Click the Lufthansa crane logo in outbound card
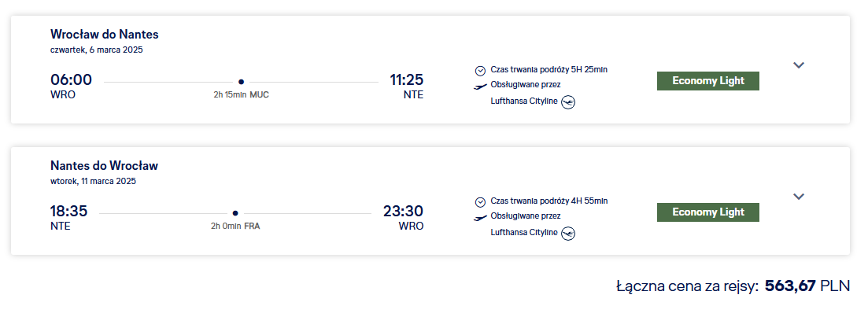The height and width of the screenshot is (328, 868). (x=568, y=102)
